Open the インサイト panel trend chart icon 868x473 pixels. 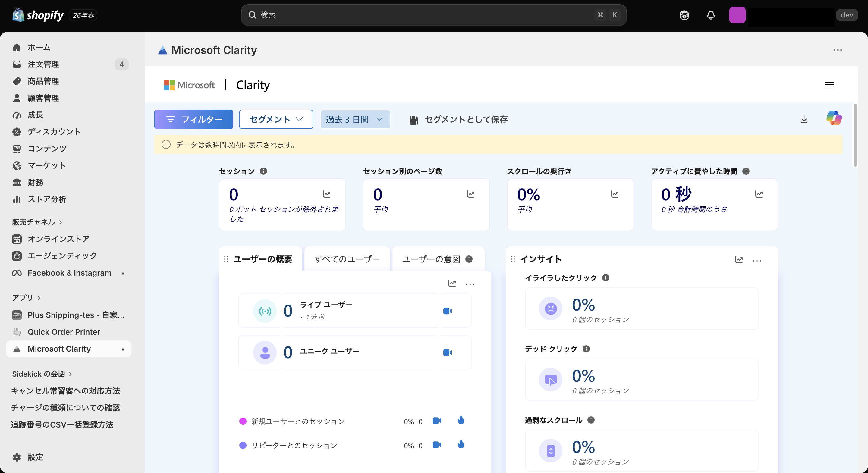[x=739, y=260]
